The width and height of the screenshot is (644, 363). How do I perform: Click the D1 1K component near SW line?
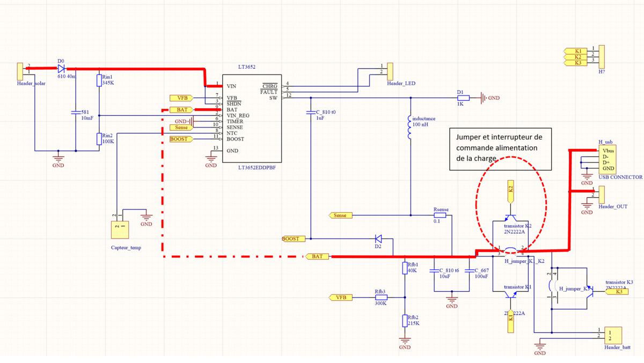(463, 98)
